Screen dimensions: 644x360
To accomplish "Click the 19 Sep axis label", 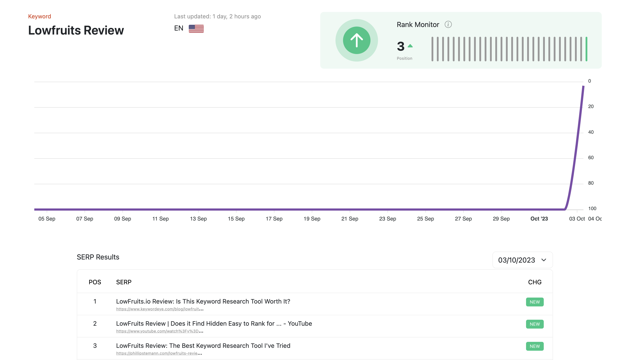I will coord(312,219).
